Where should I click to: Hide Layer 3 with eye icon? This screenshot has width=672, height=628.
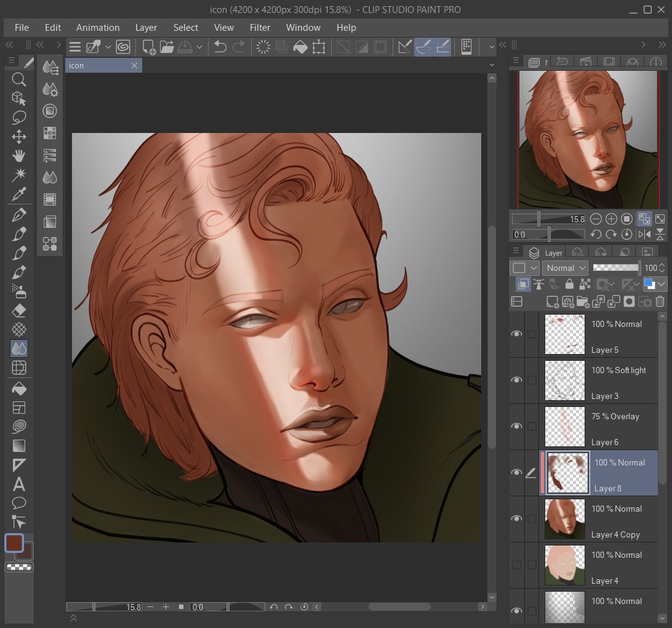(x=517, y=380)
